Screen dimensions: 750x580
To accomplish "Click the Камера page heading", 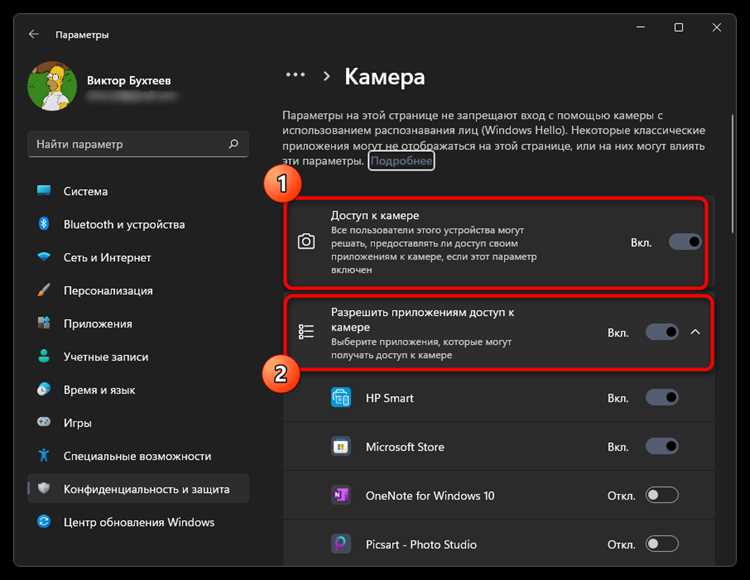I will [x=385, y=77].
